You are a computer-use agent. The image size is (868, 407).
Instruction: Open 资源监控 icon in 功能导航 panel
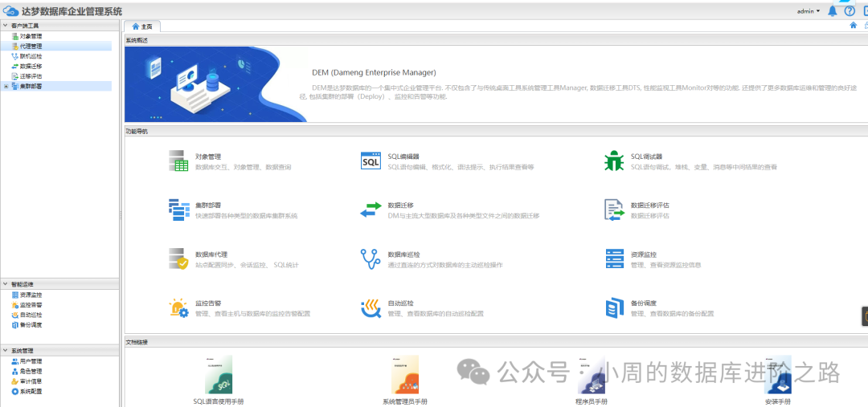point(615,258)
